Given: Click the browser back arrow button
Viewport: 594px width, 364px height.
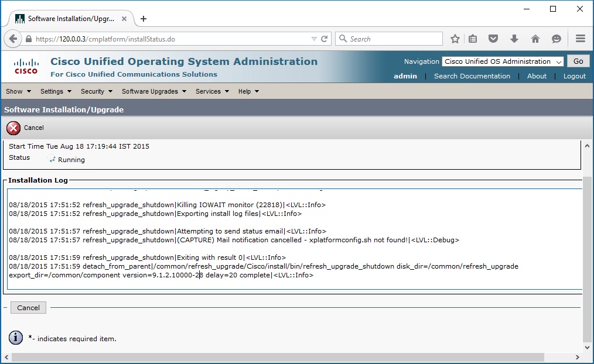Looking at the screenshot, I should [13, 39].
